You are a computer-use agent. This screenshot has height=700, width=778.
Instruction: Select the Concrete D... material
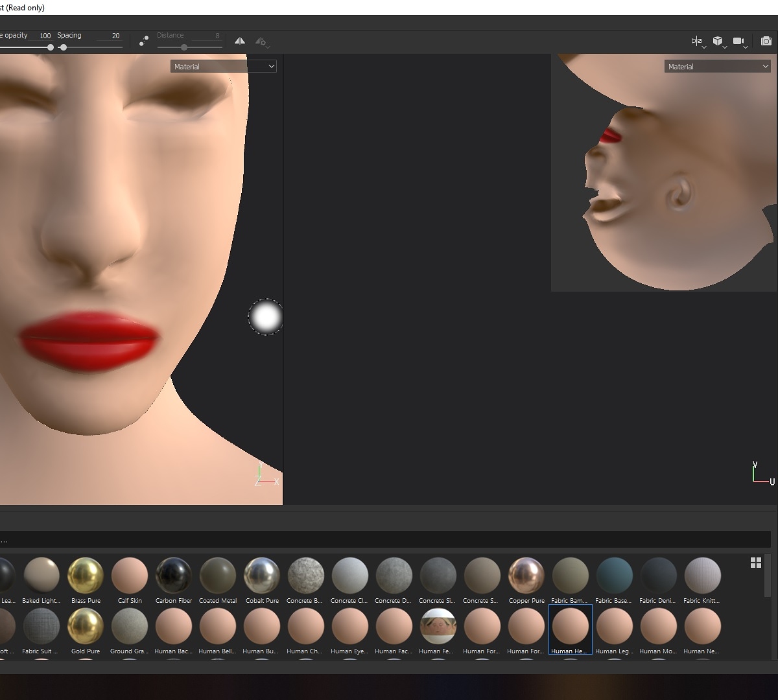[394, 581]
